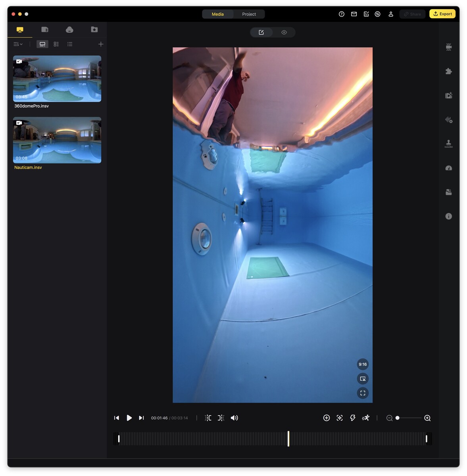Select the Nauticam.insv thumbnail
The image size is (467, 476).
(x=57, y=140)
